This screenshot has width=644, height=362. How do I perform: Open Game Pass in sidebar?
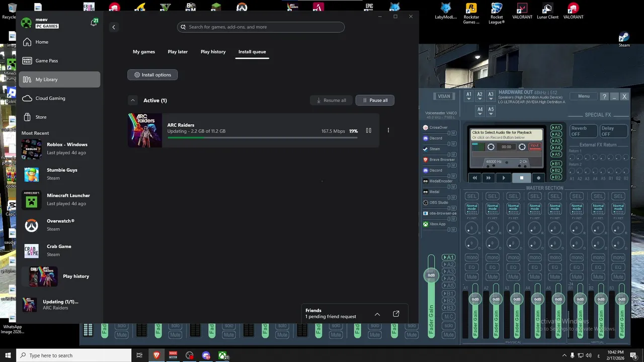[x=59, y=61]
